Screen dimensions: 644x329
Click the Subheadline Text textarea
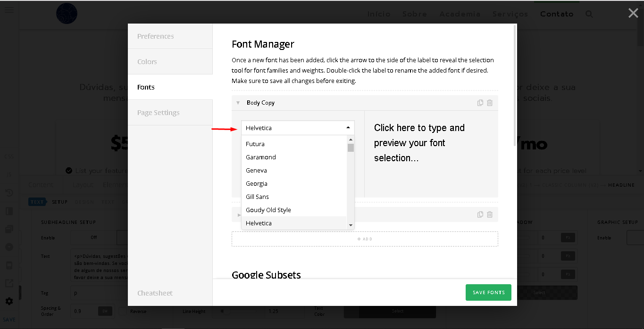coord(100,265)
